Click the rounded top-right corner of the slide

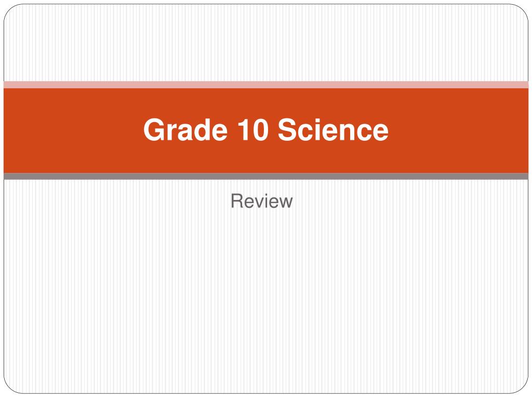point(522,11)
